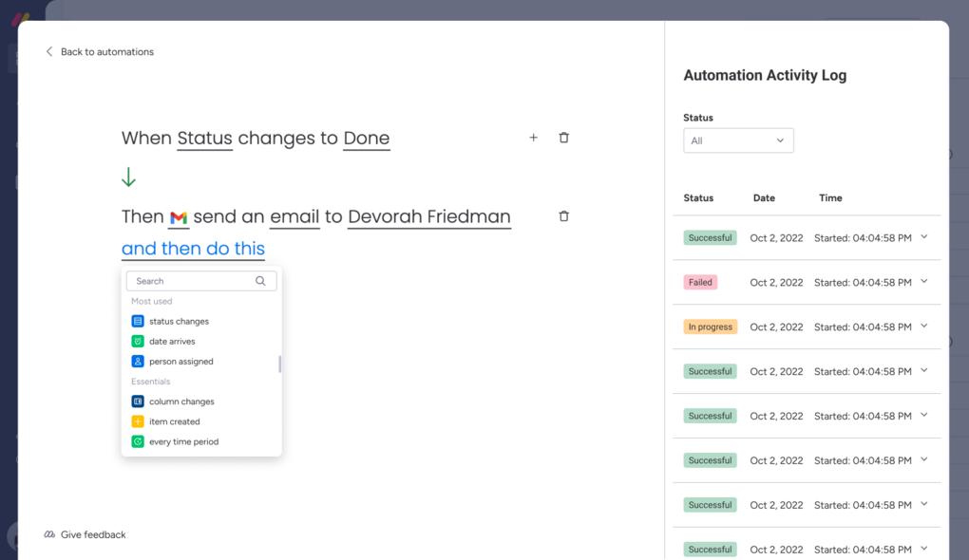Image resolution: width=969 pixels, height=560 pixels.
Task: Expand the In progress log entry chevron
Action: 924,326
